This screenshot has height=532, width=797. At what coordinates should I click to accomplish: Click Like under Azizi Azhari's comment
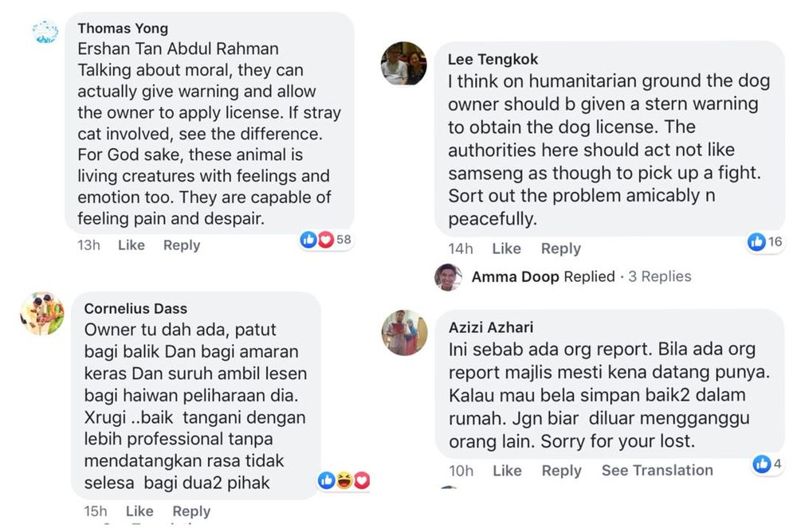pos(507,471)
